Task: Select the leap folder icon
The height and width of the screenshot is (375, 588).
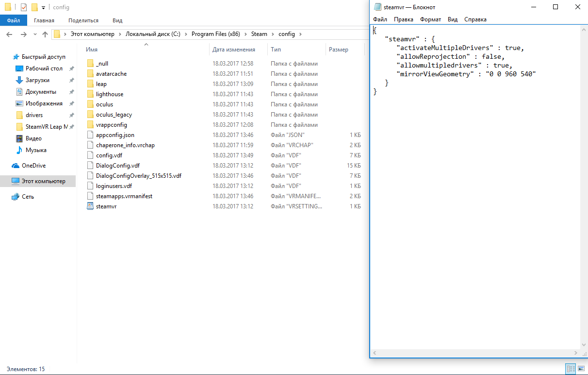Action: coord(90,84)
